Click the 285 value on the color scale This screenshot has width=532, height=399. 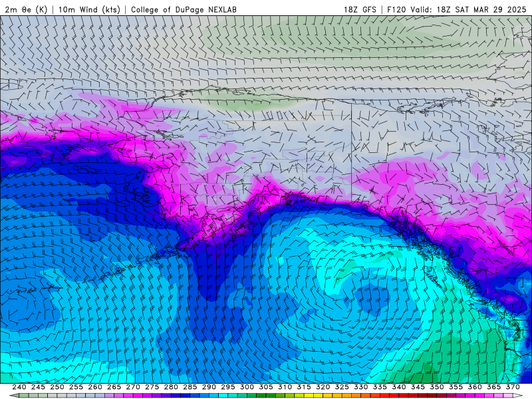[190, 387]
